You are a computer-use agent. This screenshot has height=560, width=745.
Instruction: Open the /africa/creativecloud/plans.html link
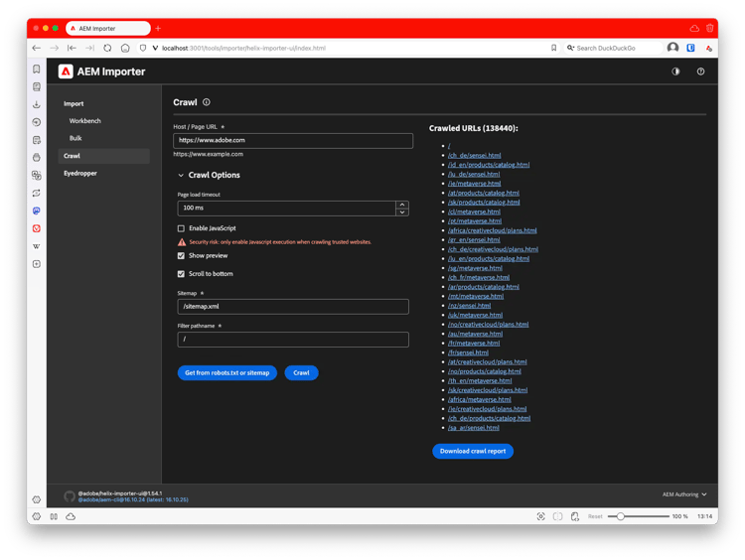[493, 230]
